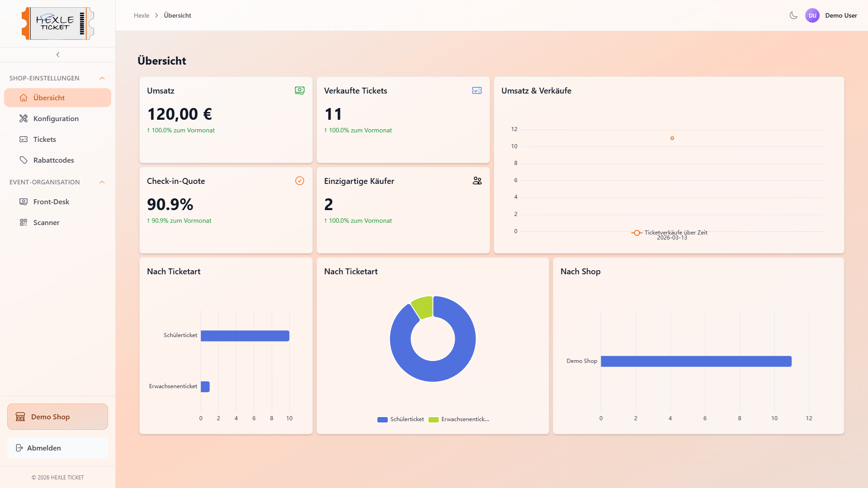
Task: Click the Einzigartige Käufer people icon
Action: pyautogui.click(x=477, y=181)
